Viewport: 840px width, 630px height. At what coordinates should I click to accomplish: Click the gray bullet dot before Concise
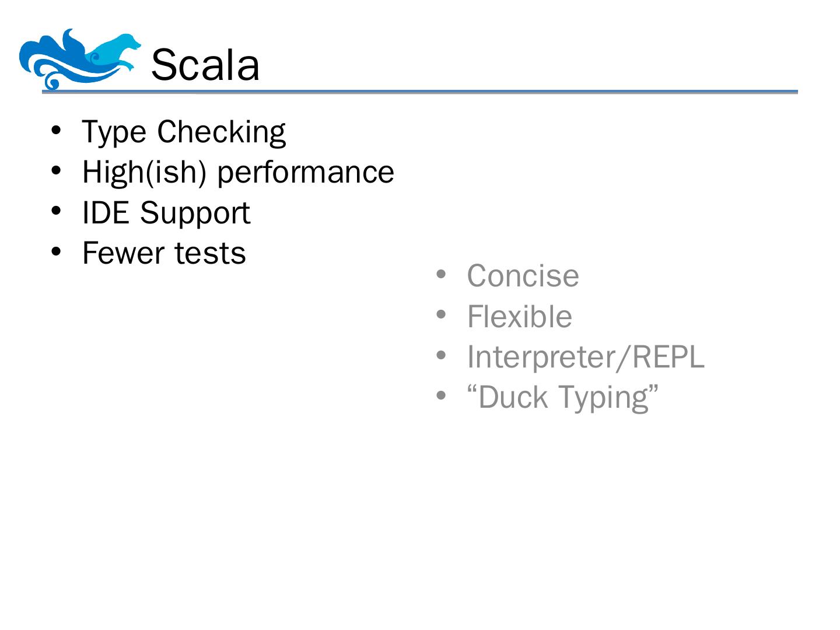tap(441, 275)
